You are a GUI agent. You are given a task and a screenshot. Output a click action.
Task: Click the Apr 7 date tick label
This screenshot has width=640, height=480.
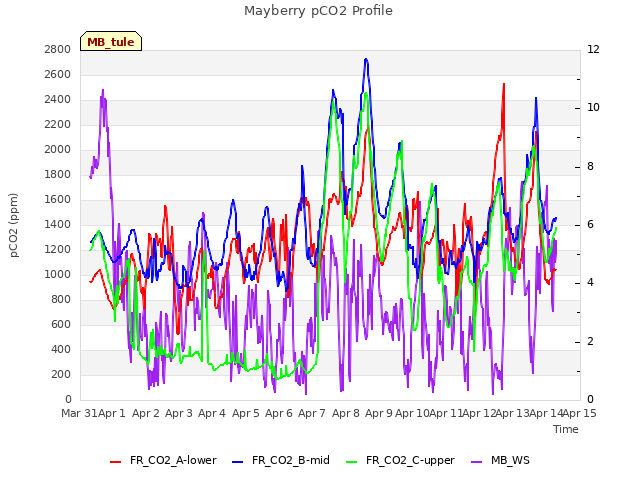click(312, 413)
